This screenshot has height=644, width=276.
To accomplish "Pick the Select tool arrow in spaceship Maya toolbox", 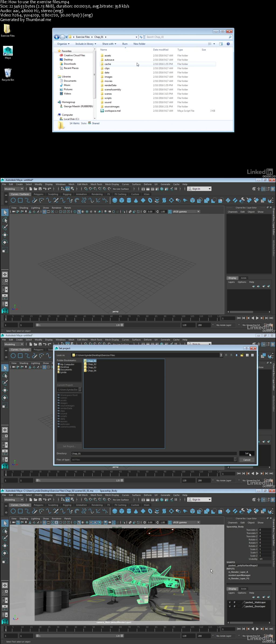I will tap(5, 523).
